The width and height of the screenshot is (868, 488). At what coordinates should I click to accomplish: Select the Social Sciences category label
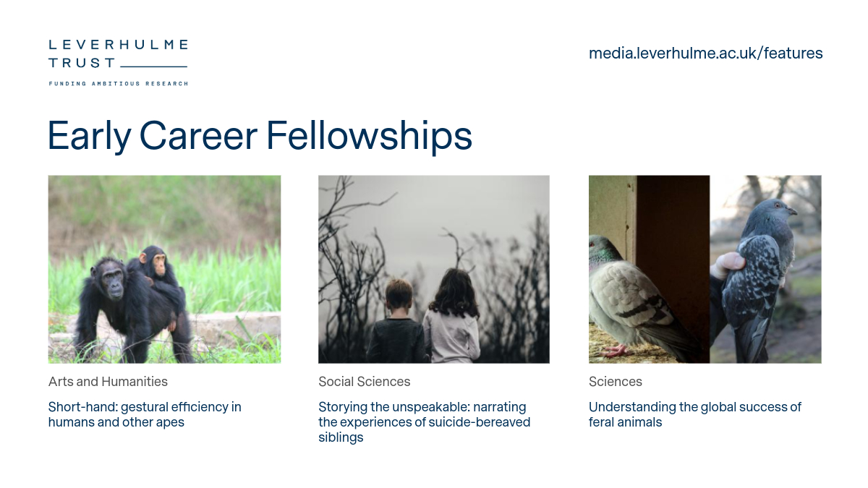[364, 381]
